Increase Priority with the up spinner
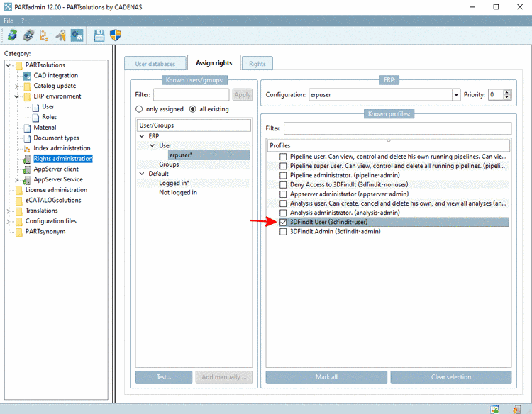 [x=507, y=92]
